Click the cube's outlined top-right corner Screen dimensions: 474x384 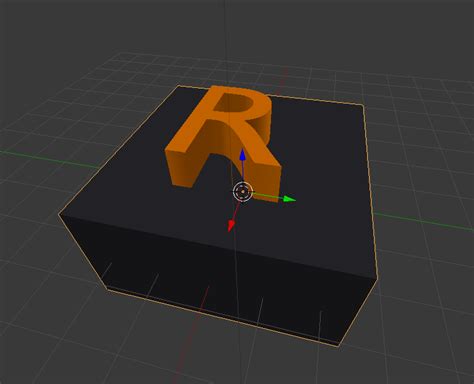[363, 105]
